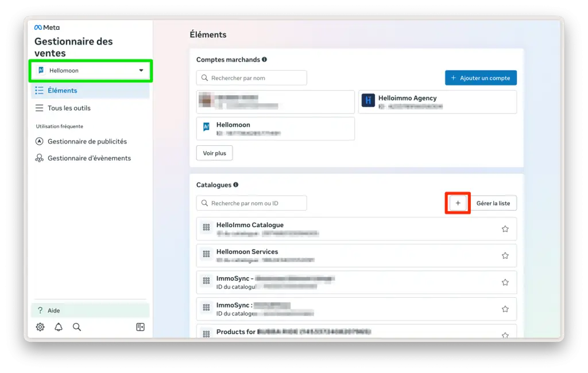Open the settings gear in the sidebar

pyautogui.click(x=39, y=327)
